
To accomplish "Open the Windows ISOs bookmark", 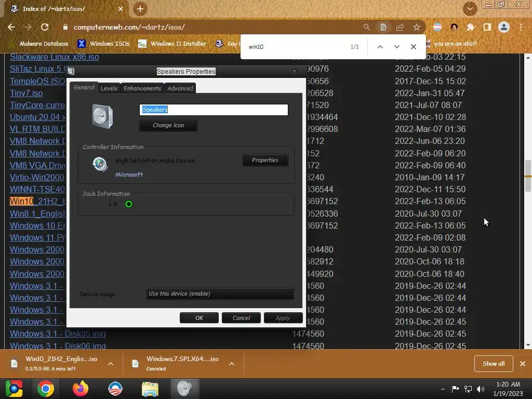I will pyautogui.click(x=103, y=44).
